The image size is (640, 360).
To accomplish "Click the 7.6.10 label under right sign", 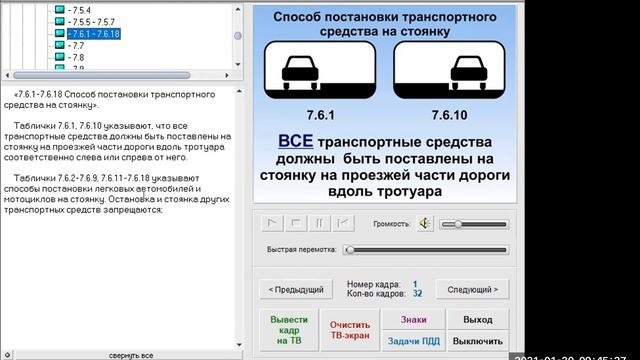I will click(449, 115).
